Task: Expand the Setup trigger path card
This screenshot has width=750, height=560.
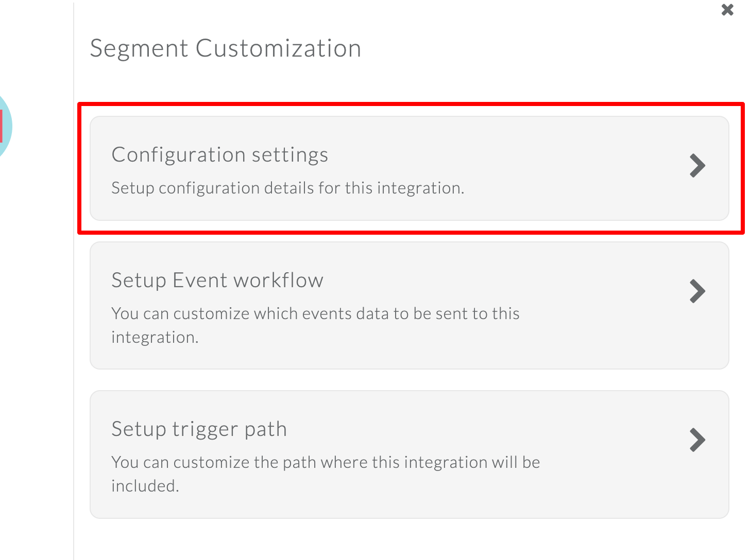Action: 409,454
